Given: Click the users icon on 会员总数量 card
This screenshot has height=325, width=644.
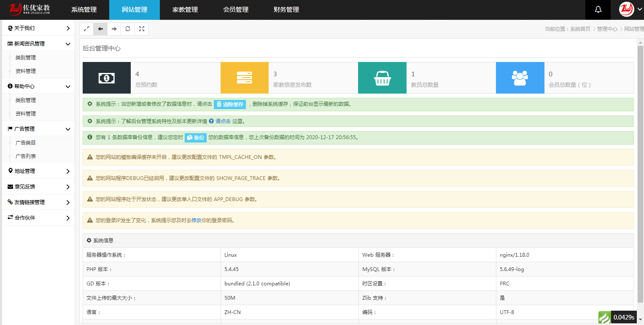Looking at the screenshot, I should pos(520,78).
